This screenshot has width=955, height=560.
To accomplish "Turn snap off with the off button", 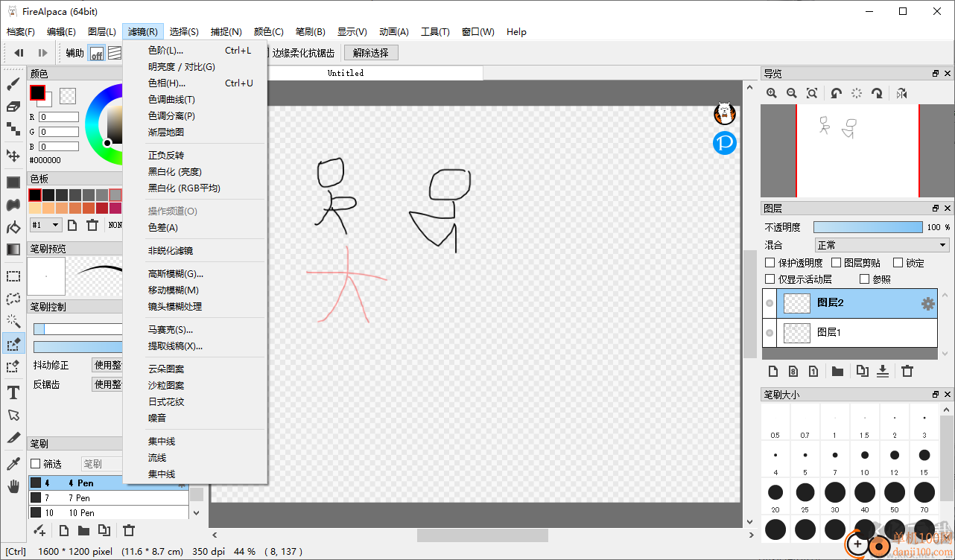I will (x=96, y=53).
